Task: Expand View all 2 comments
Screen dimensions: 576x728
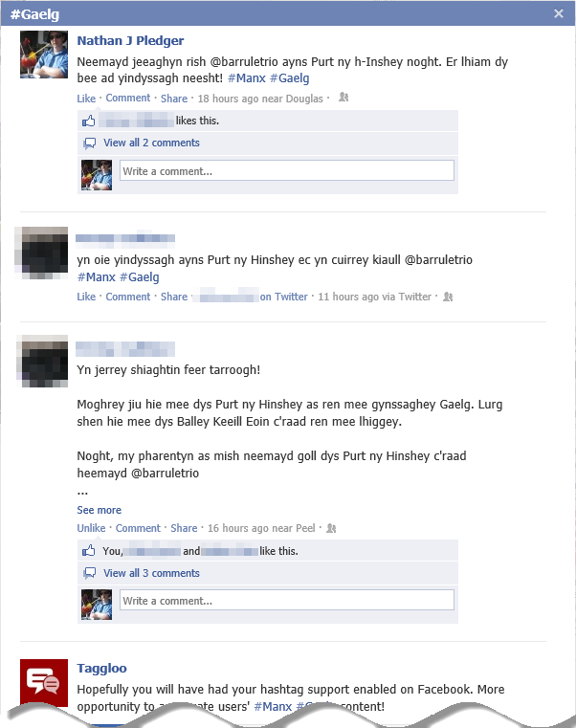Action: 151,143
